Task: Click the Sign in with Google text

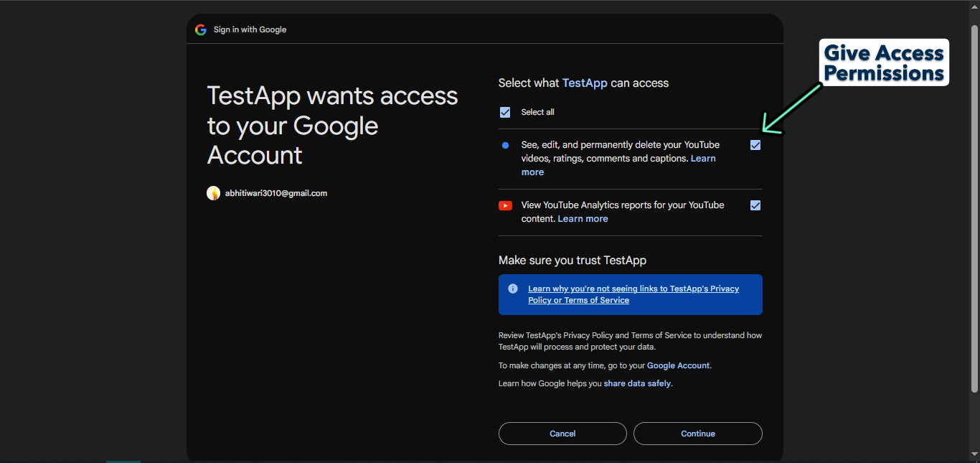Action: 250,29
